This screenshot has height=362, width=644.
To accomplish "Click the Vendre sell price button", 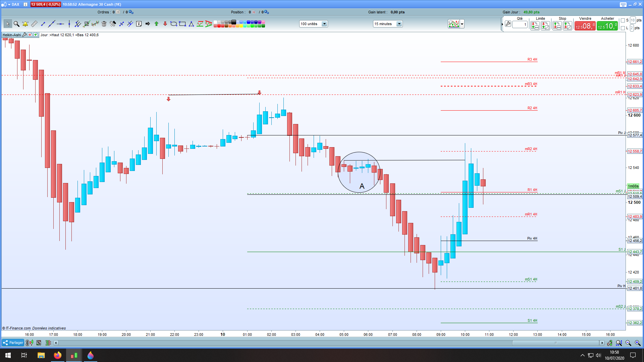I will tap(585, 26).
